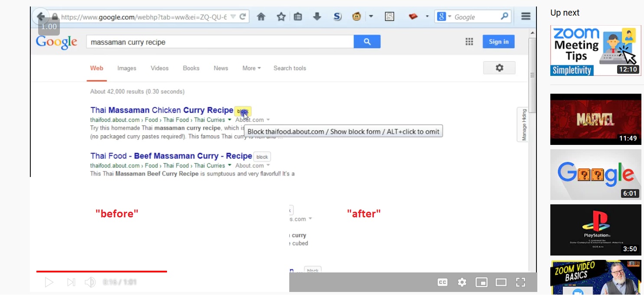
Task: Open the video quality settings gear
Action: point(462,282)
